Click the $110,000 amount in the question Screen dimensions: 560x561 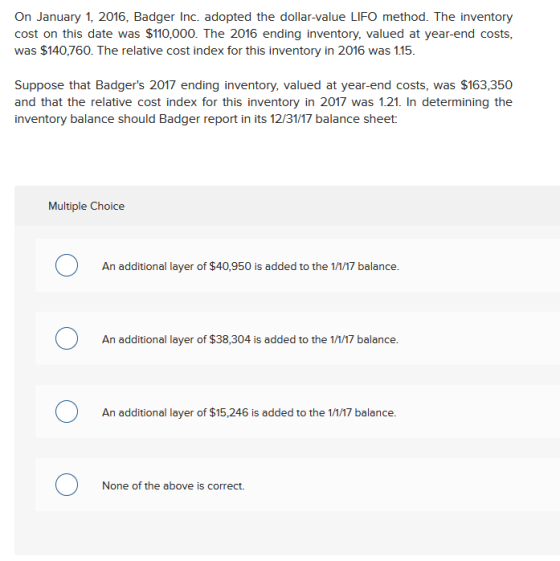tap(171, 34)
